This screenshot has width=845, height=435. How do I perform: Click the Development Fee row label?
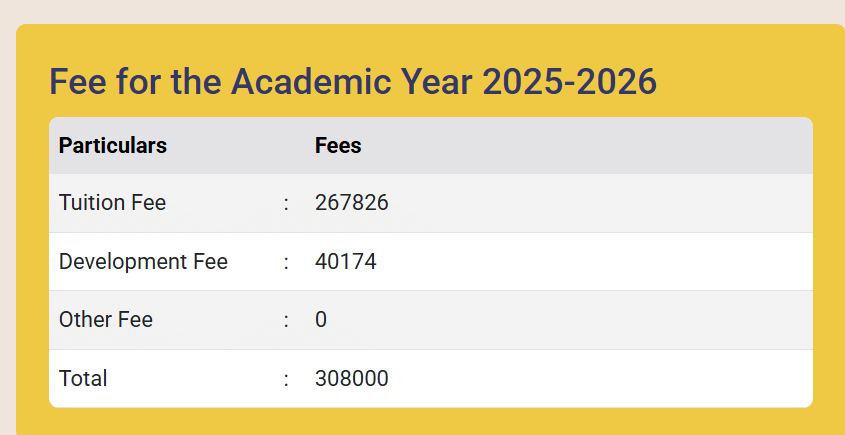coord(143,262)
